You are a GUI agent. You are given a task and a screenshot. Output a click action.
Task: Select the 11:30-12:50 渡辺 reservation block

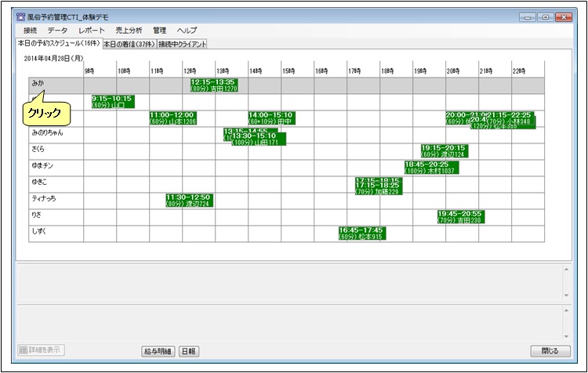point(189,201)
